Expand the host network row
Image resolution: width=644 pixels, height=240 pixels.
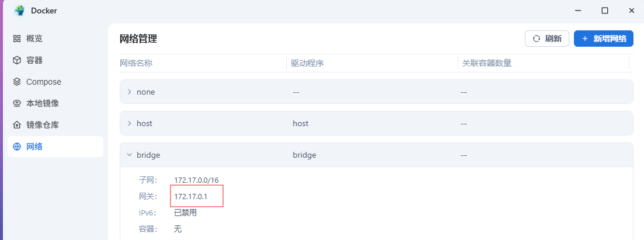tap(129, 123)
